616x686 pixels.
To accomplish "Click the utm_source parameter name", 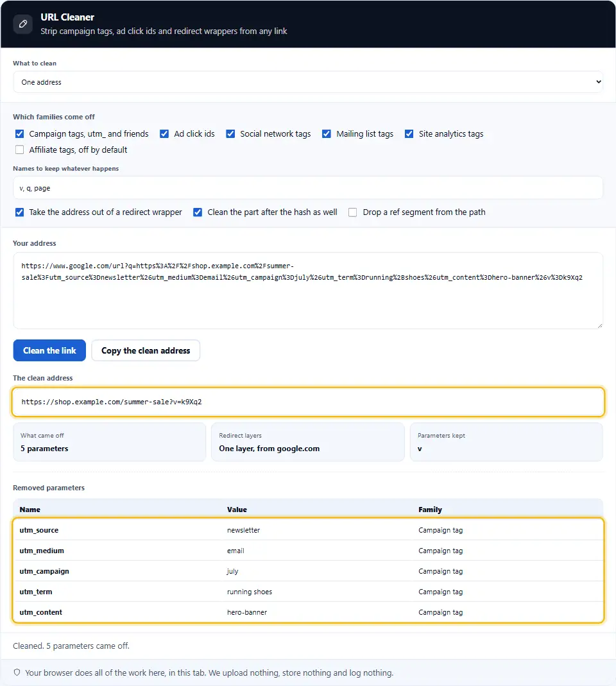I will [x=39, y=530].
